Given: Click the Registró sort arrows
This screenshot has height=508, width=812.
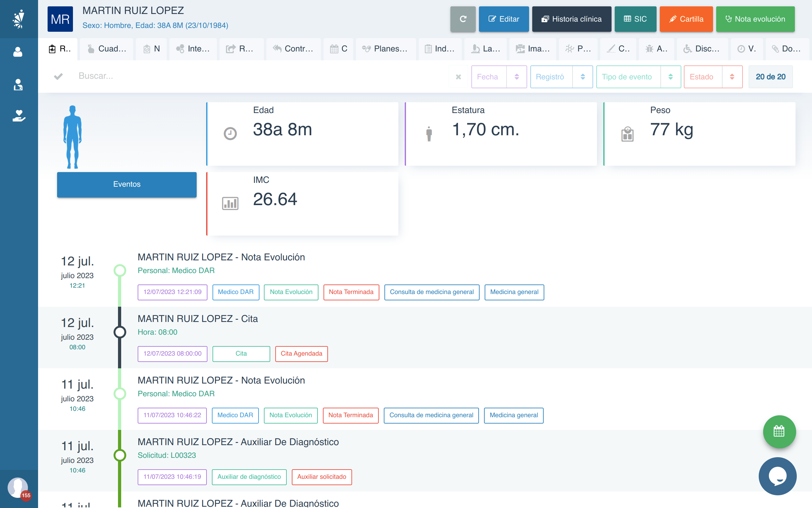Looking at the screenshot, I should [583, 77].
